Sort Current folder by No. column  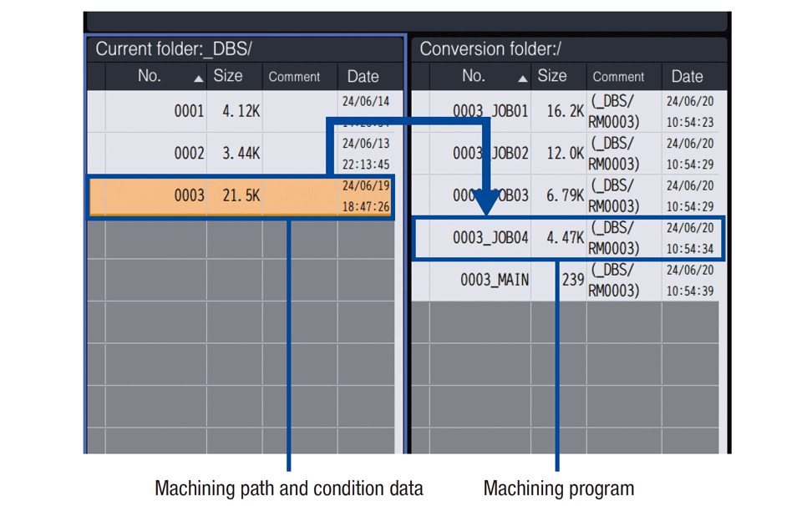coord(150,76)
